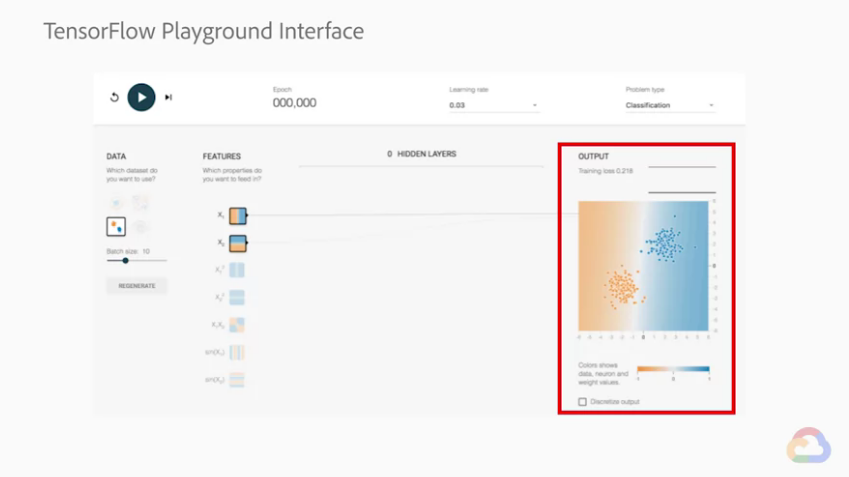Select the Gaussian two-cluster dataset thumbnail
849x477 pixels.
click(x=116, y=226)
